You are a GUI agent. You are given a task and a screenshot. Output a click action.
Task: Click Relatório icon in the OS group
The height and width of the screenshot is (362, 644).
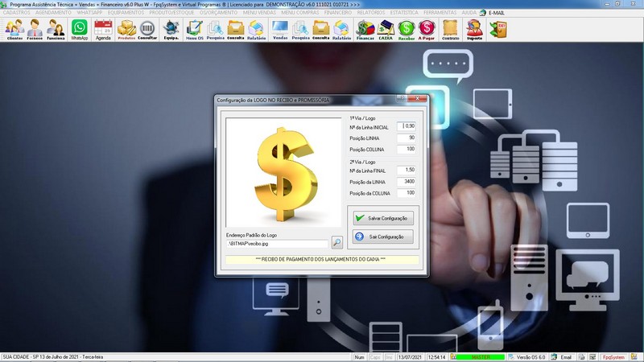(256, 30)
